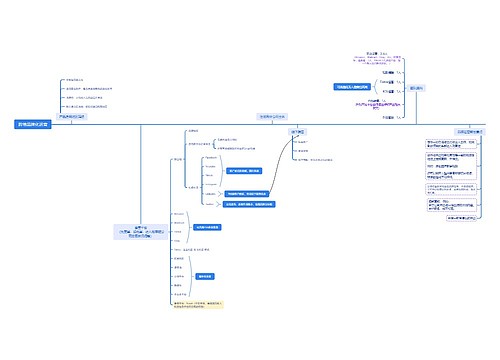Select the large lavender multi-line topic node
The width and height of the screenshot is (500, 360).
141,232
